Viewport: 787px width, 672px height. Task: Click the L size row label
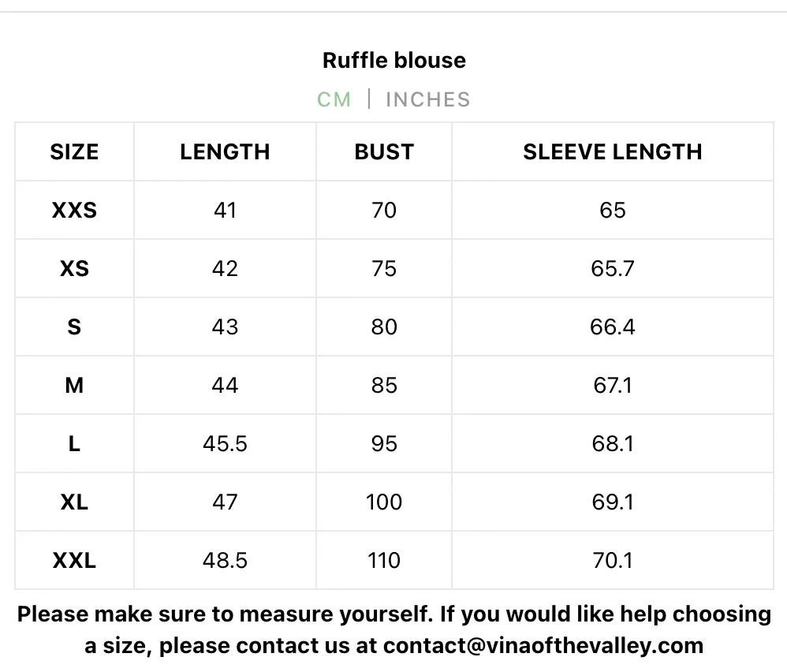[74, 443]
